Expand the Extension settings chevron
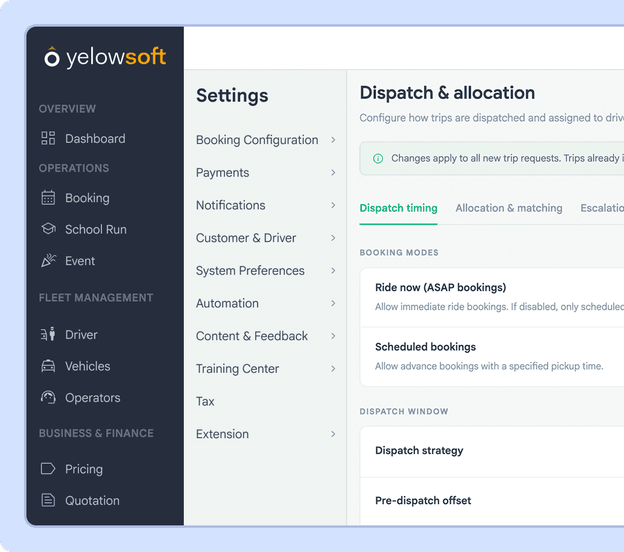The height and width of the screenshot is (552, 624). (333, 434)
